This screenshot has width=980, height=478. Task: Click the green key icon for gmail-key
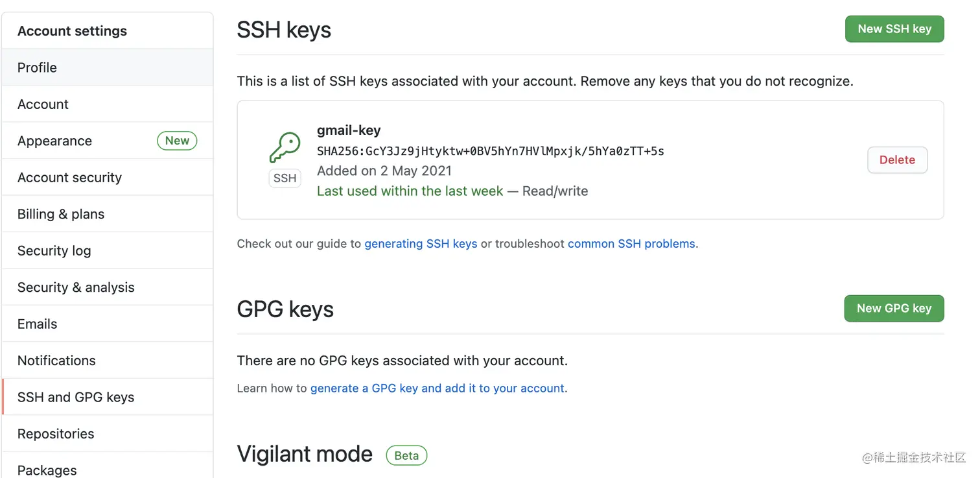[285, 148]
